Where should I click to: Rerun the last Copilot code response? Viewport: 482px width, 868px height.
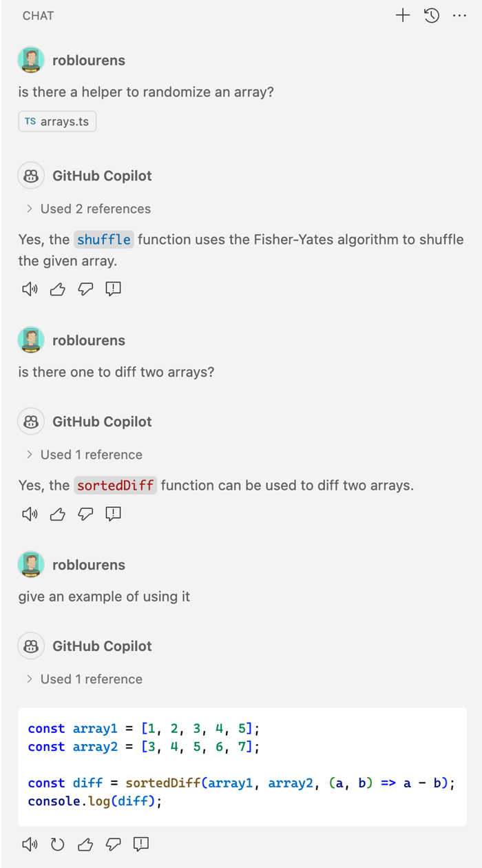click(x=57, y=844)
